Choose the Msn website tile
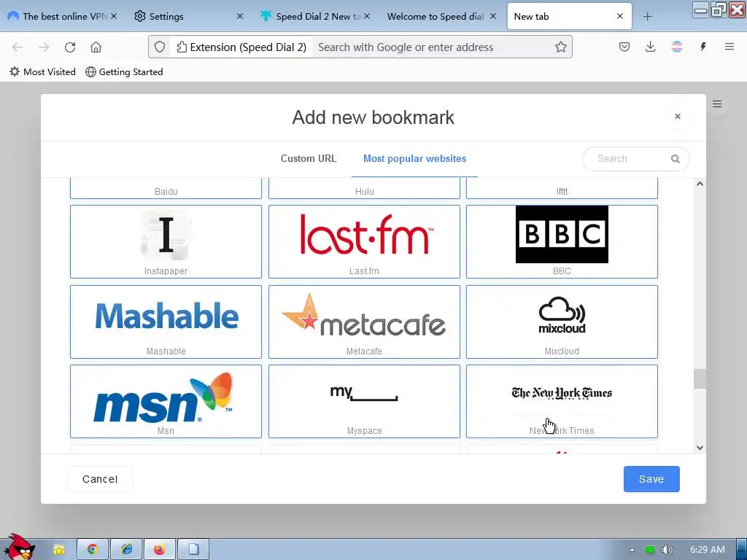Image resolution: width=747 pixels, height=560 pixels. [x=166, y=401]
